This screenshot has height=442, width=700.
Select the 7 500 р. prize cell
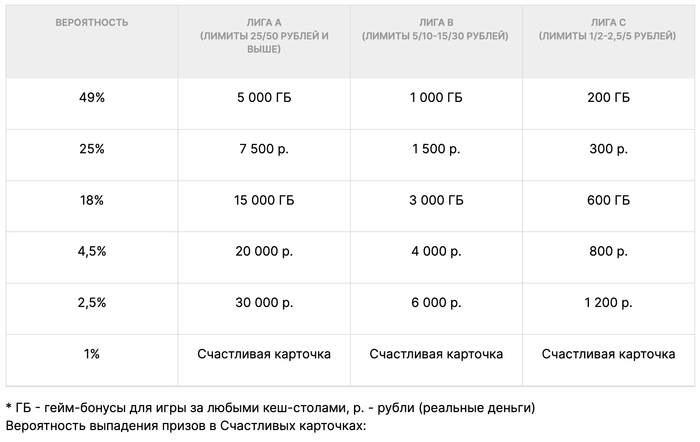pyautogui.click(x=264, y=149)
